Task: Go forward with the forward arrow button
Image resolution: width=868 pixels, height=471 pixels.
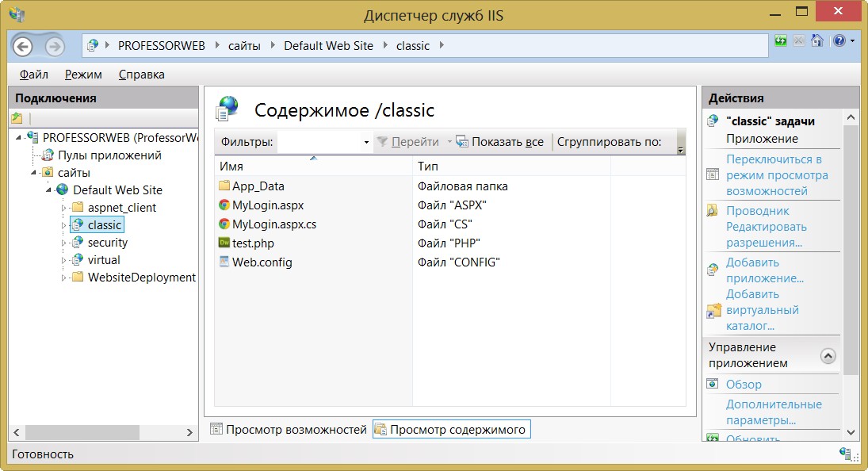Action: 54,47
